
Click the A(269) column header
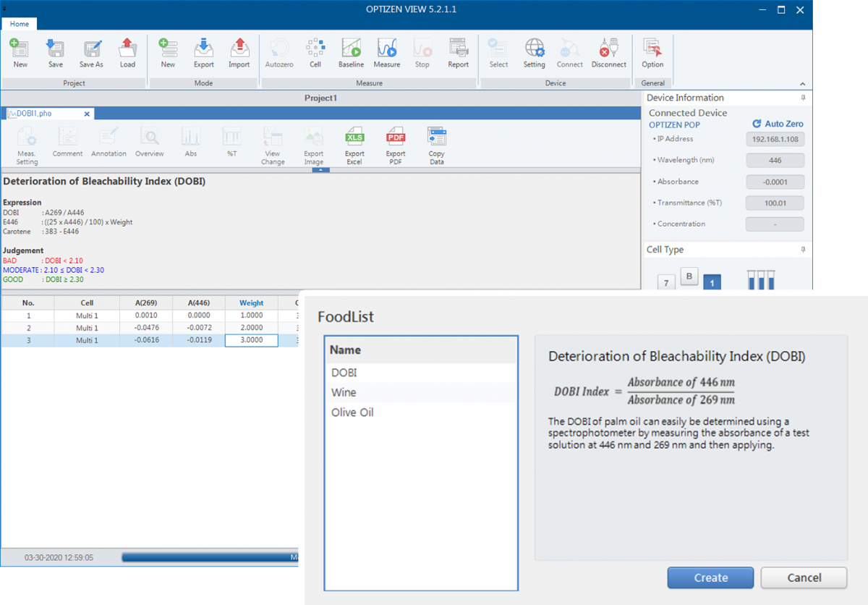146,303
